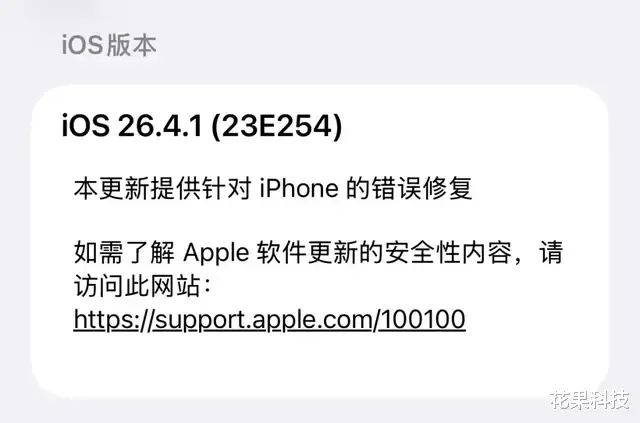This screenshot has width=640, height=423.
Task: Click the 软件更新 phrase
Action: (307, 253)
